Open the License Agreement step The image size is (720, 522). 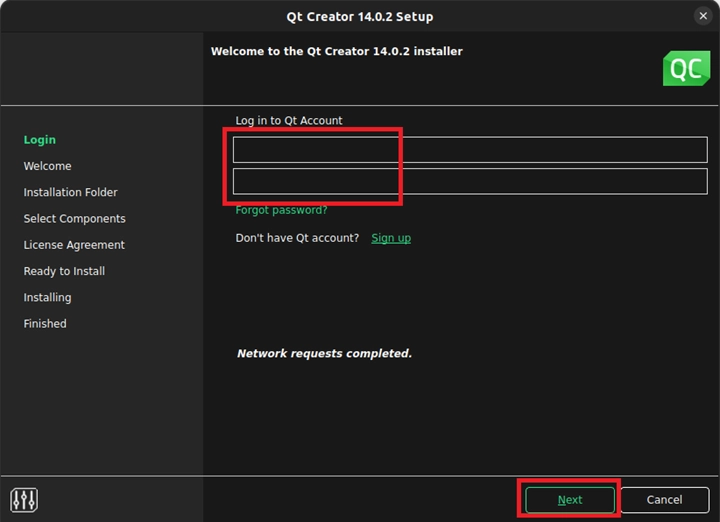[74, 245]
